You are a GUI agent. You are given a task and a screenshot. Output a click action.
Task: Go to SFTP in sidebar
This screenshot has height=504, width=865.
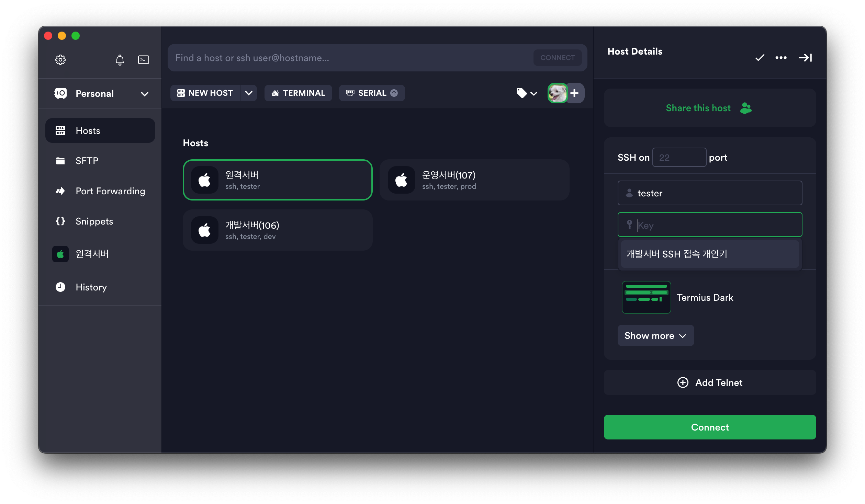point(87,161)
